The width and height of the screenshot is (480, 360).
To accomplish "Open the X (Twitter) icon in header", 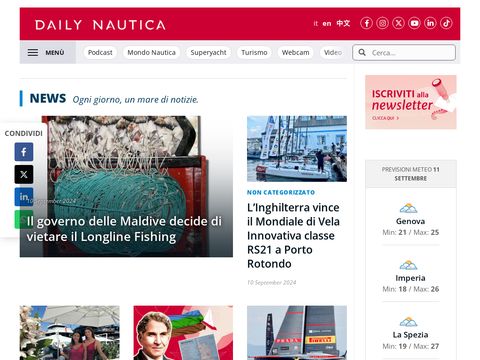I will pos(398,23).
